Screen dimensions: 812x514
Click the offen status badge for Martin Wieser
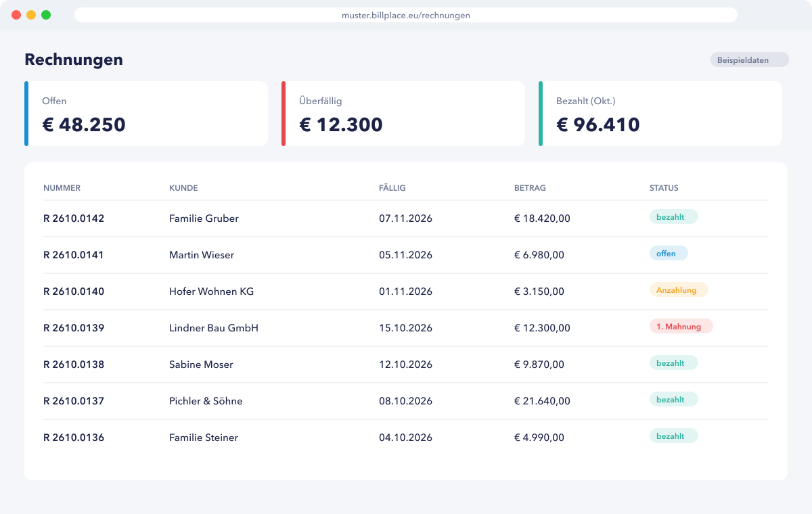[669, 254]
